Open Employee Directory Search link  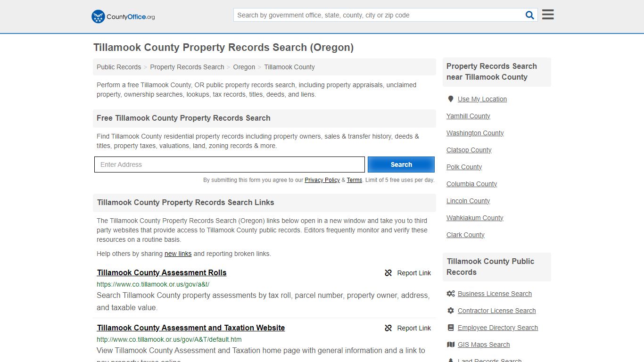[x=498, y=328]
